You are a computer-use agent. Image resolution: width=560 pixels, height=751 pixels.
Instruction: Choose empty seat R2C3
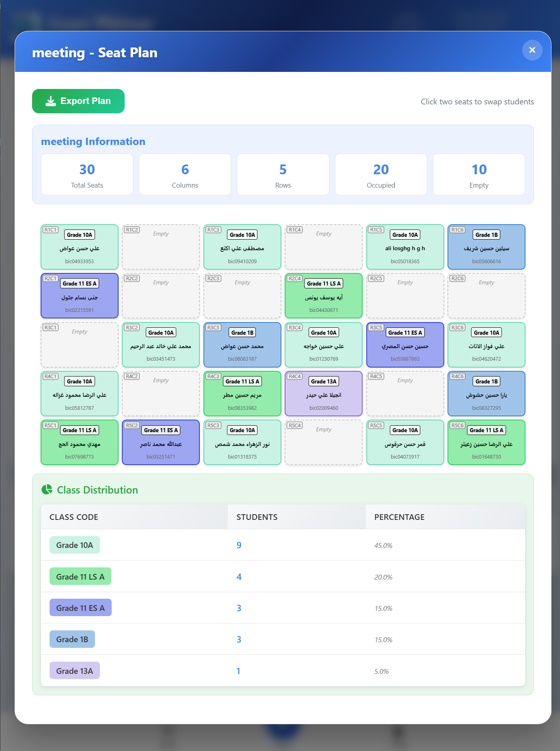(242, 296)
